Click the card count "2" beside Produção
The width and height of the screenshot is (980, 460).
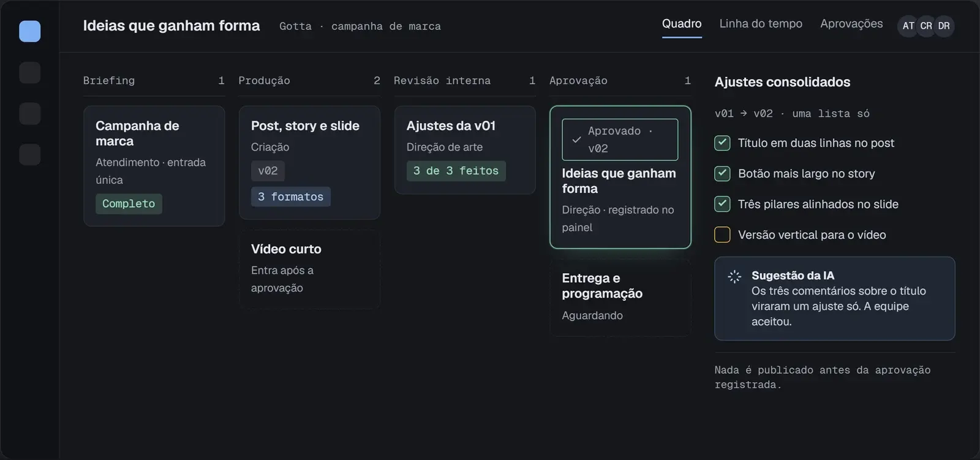(x=377, y=81)
